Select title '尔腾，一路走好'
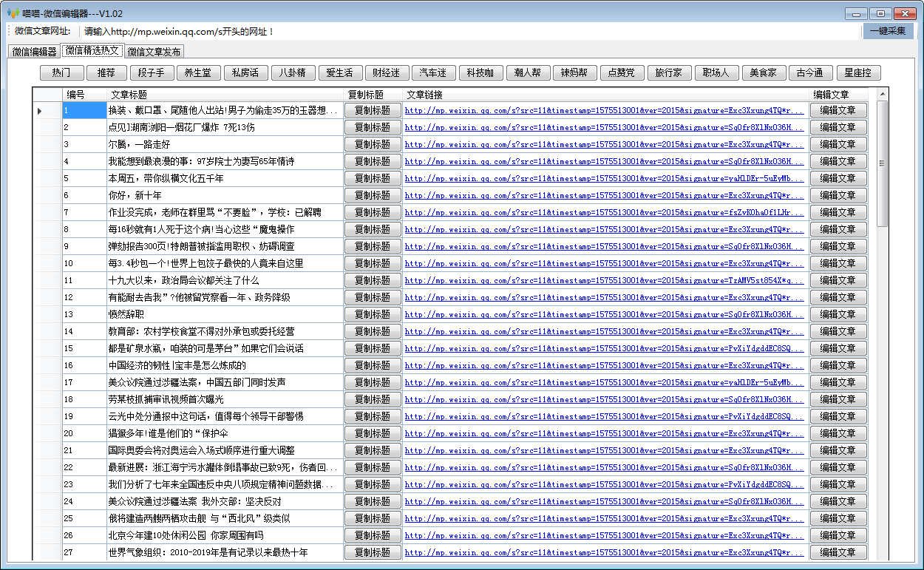The image size is (924, 570). 139,144
